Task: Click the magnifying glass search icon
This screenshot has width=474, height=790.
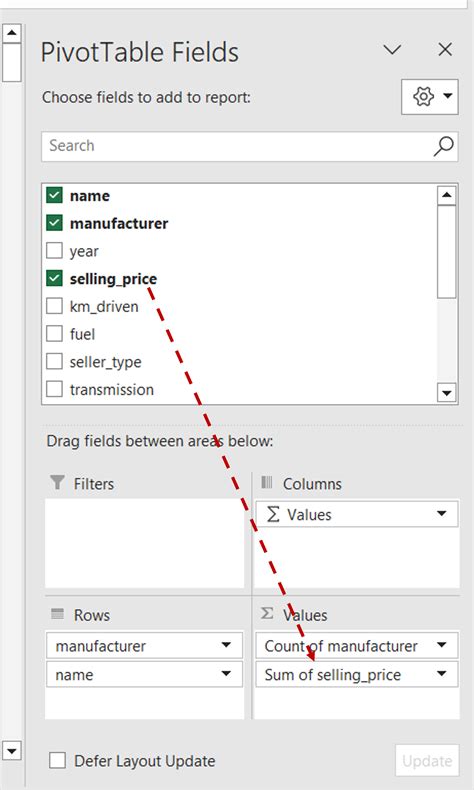Action: (x=443, y=146)
